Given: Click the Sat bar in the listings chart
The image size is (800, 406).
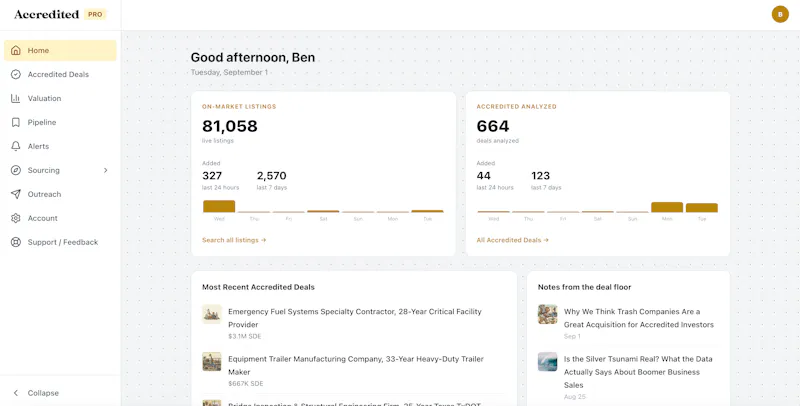Looking at the screenshot, I should pos(323,211).
